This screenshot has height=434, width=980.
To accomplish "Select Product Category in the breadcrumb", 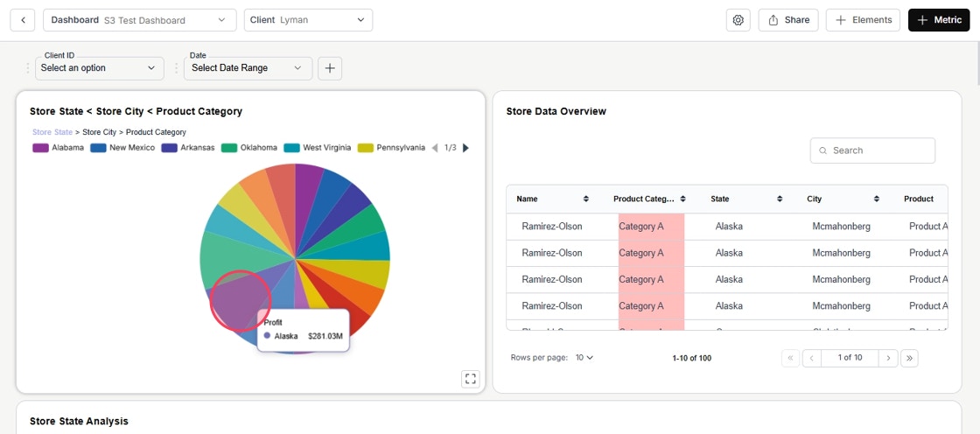I will click(x=157, y=133).
